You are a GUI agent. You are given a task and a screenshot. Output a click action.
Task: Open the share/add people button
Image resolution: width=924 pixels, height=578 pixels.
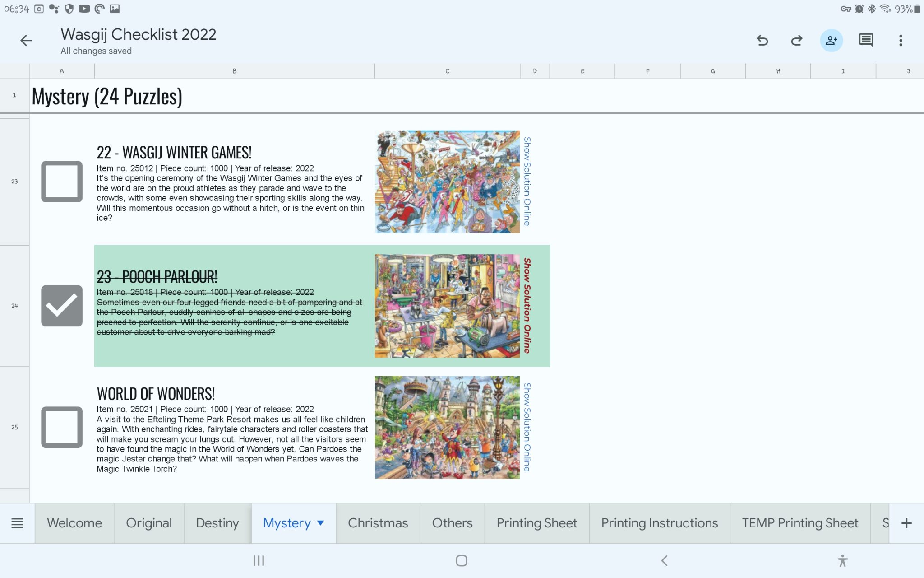point(831,41)
